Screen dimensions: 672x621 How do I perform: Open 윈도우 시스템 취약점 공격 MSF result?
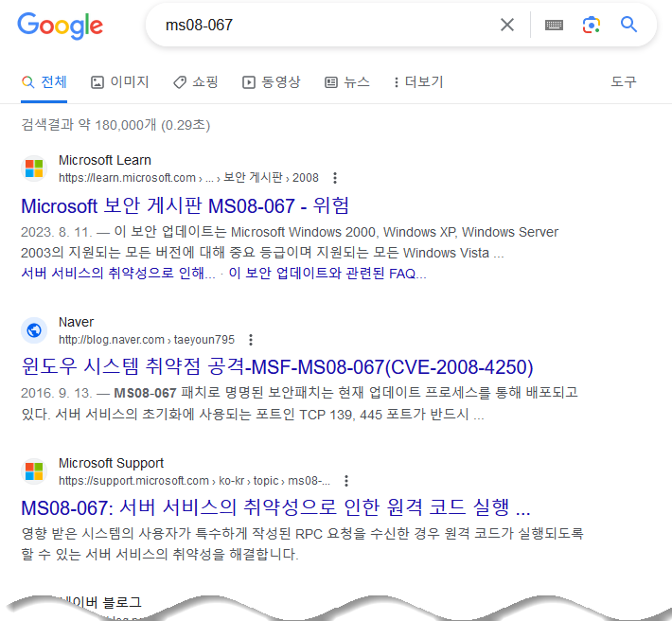[x=277, y=367]
